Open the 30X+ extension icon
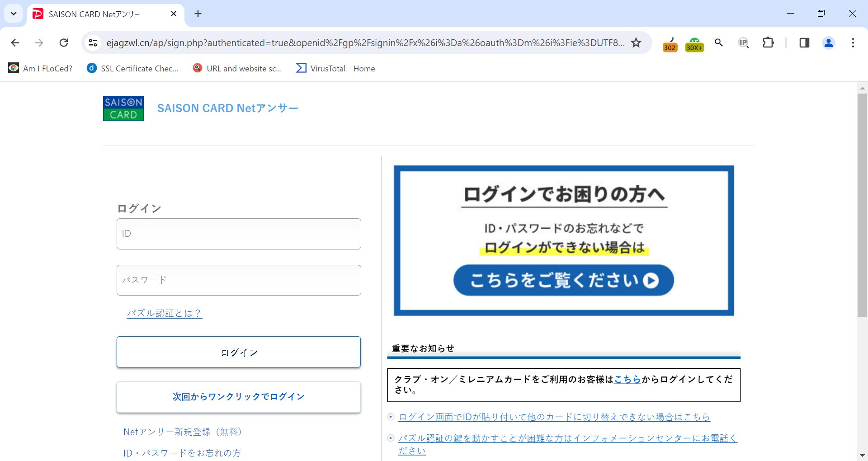 [x=694, y=44]
